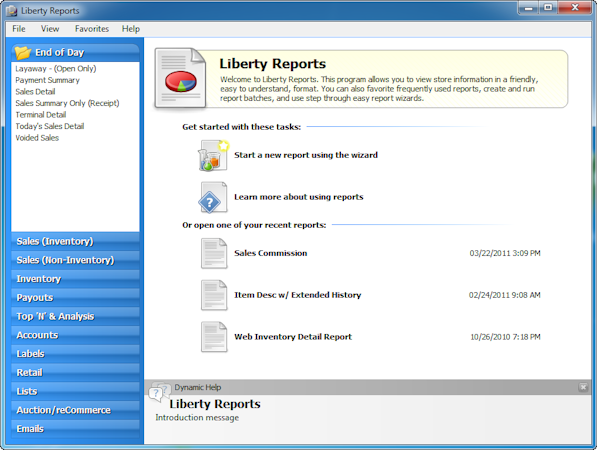The height and width of the screenshot is (450, 597).
Task: Select the Voided Sales report
Action: pyautogui.click(x=37, y=138)
